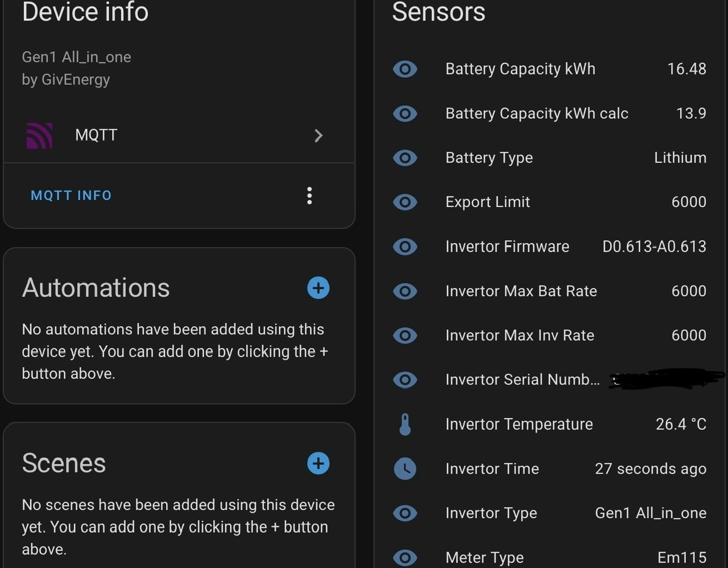The height and width of the screenshot is (568, 728).
Task: Click the eye icon beside Battery Capacity kWh calc
Action: click(405, 114)
